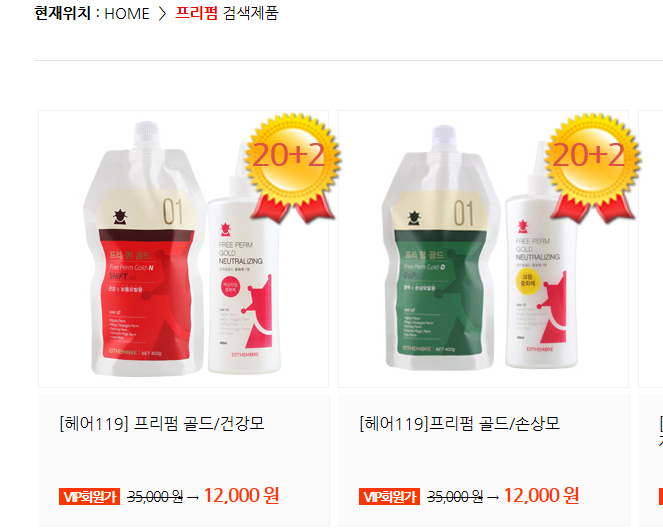
Task: Click the breadcrumb chevron arrow after HOME
Action: [162, 14]
